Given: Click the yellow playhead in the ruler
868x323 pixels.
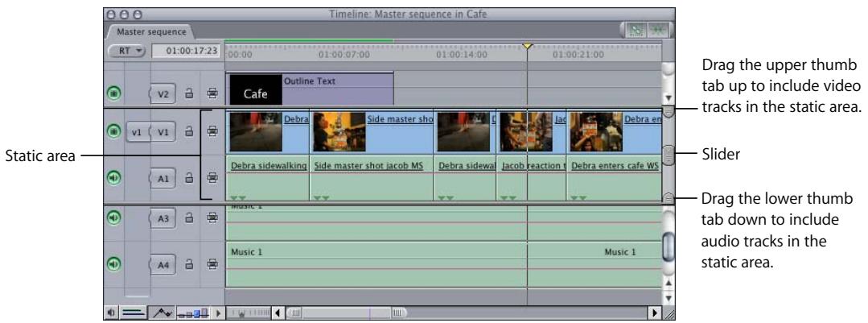Looking at the screenshot, I should click(528, 46).
